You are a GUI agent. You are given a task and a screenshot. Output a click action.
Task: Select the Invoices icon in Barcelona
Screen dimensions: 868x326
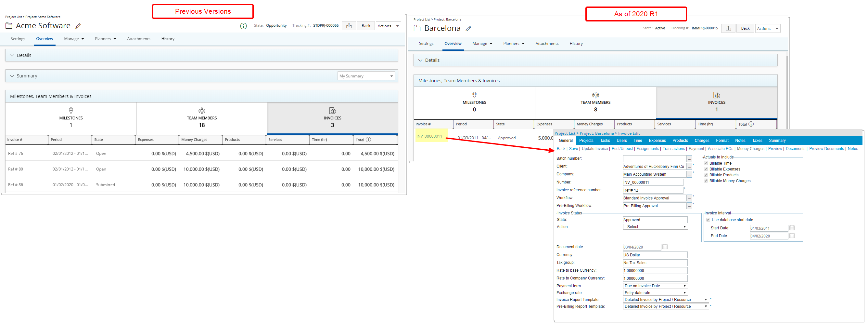(716, 95)
